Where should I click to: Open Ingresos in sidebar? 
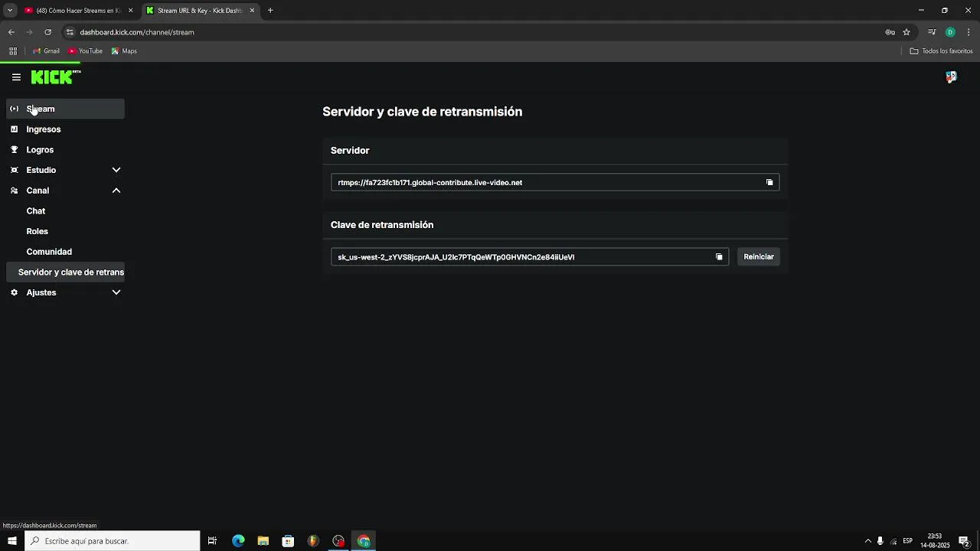click(65, 129)
